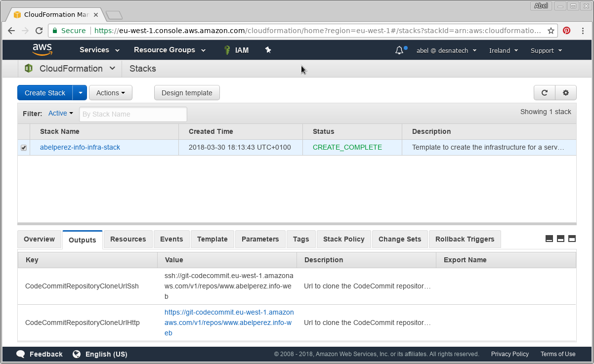This screenshot has height=364, width=594.
Task: Bookmark this page with star
Action: click(551, 31)
